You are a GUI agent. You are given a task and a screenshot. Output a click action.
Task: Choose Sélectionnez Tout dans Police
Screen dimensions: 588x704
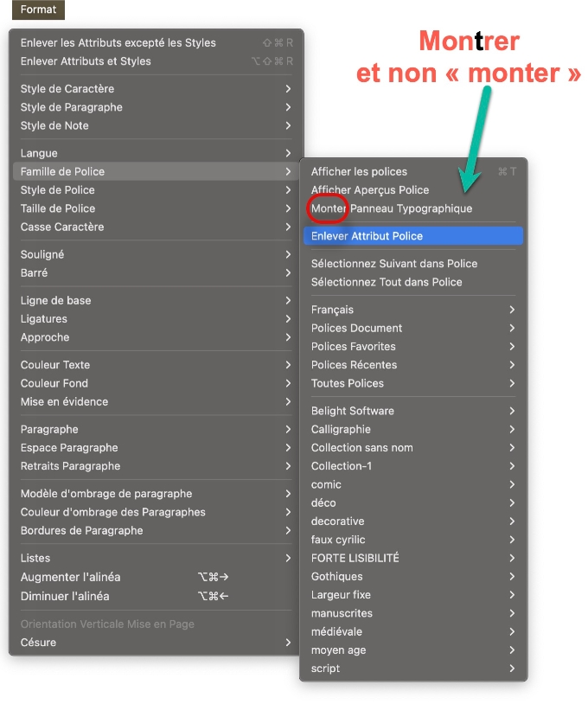[x=413, y=282]
